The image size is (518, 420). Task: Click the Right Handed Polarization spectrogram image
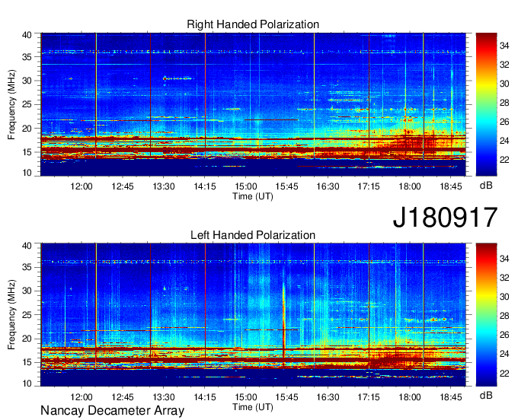click(x=254, y=104)
